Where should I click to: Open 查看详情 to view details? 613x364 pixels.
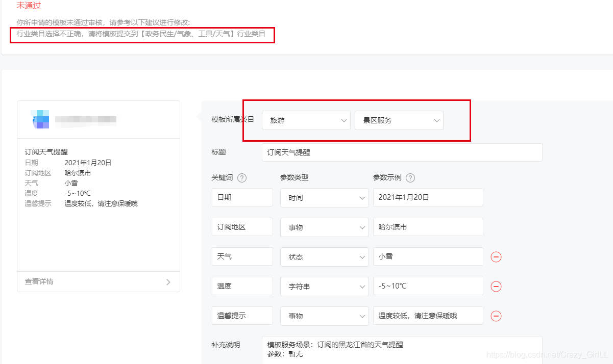point(38,281)
